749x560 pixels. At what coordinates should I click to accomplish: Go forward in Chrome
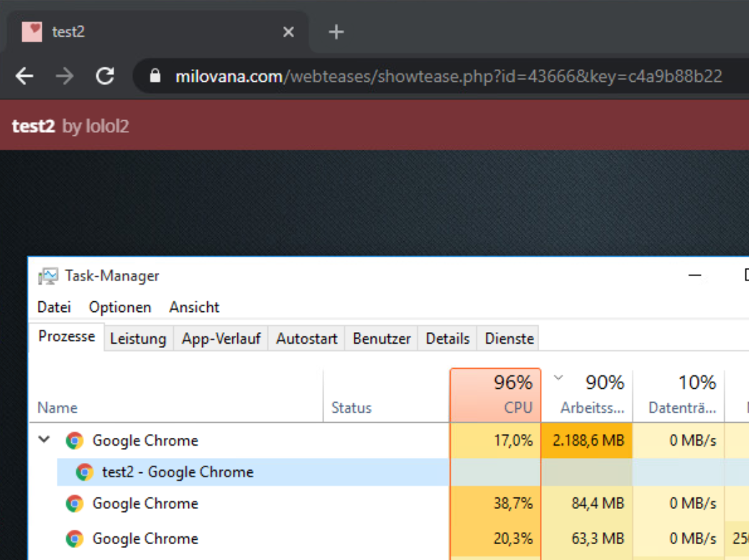pos(65,75)
